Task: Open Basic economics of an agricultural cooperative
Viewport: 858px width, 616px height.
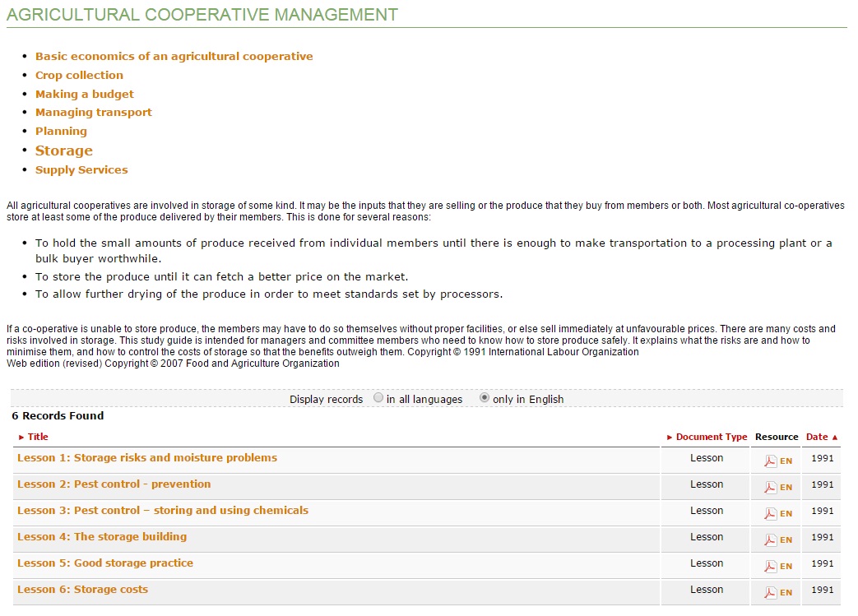Action: point(174,57)
